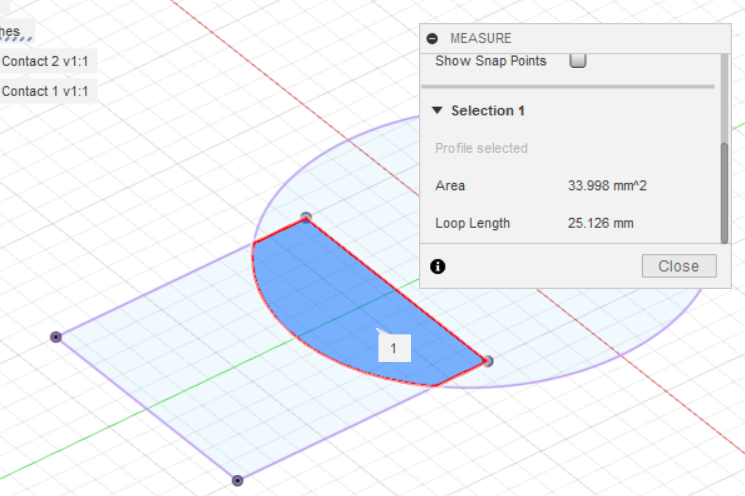Click the Loop Length label
Image resolution: width=745 pixels, height=496 pixels.
point(472,223)
